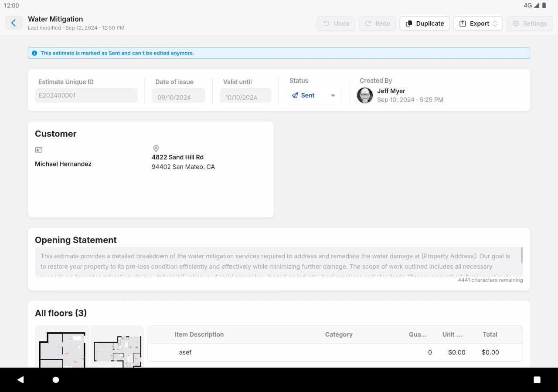Open the Status dropdown showing Sent

click(x=314, y=95)
